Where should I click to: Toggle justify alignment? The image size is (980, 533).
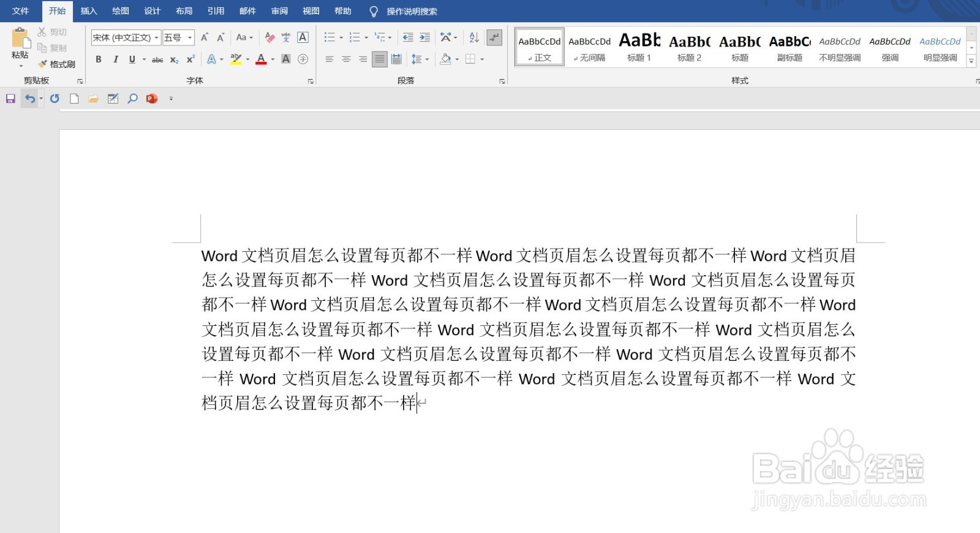coord(380,59)
